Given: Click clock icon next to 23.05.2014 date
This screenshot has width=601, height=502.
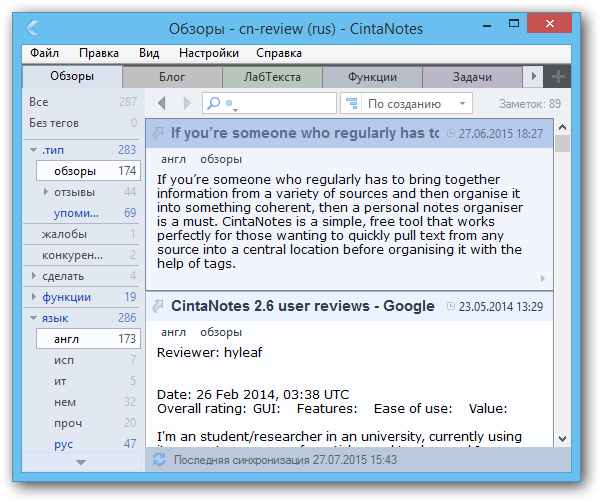Looking at the screenshot, I should (452, 306).
